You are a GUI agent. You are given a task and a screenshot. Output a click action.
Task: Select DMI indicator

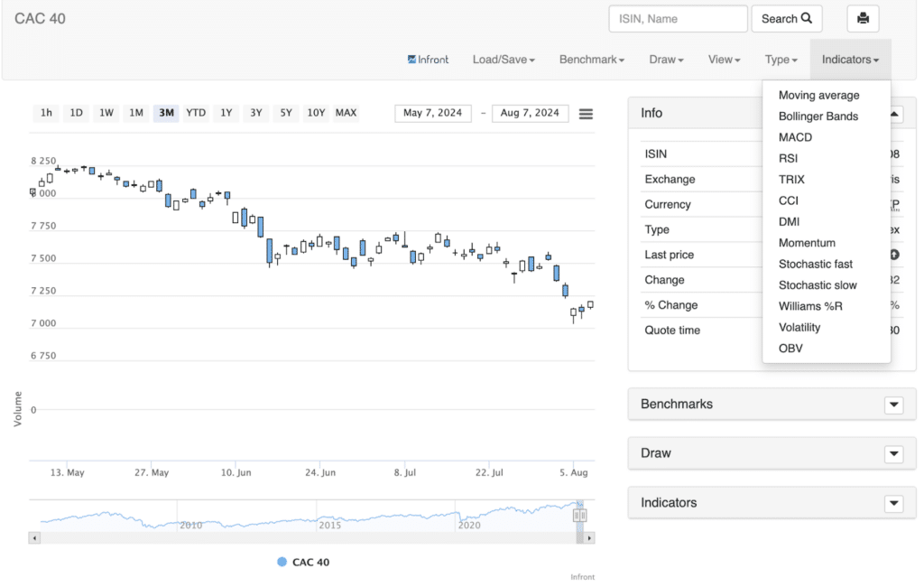(x=789, y=222)
